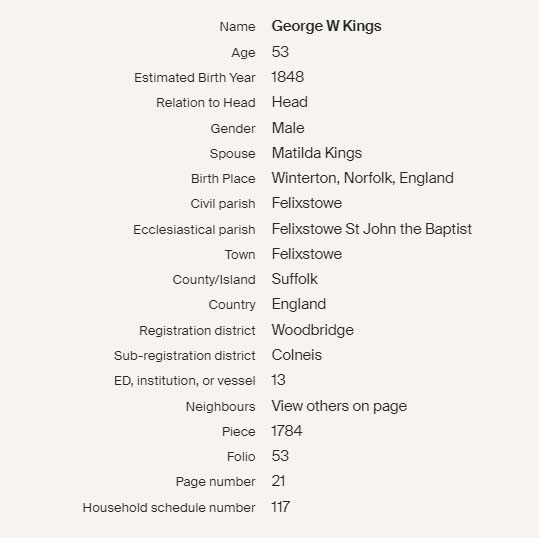Click the page number value 21
This screenshot has width=539, height=538.
(278, 481)
